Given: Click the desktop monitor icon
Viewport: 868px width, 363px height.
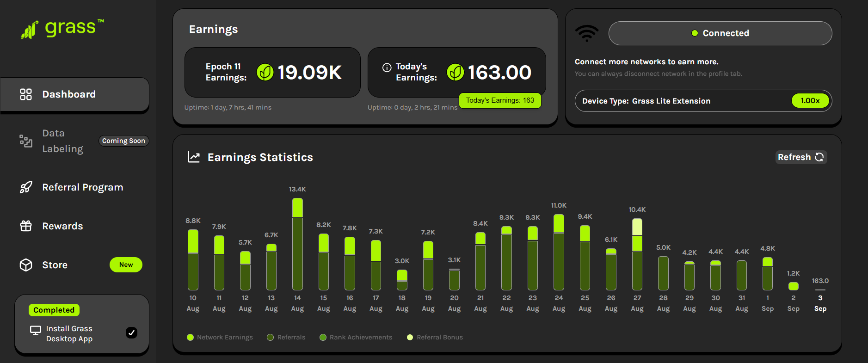Looking at the screenshot, I should 36,331.
